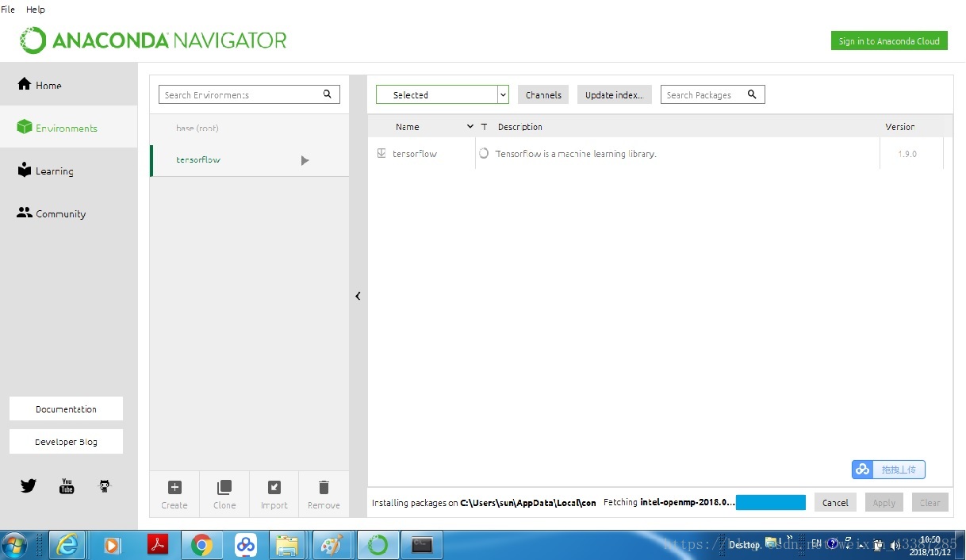
Task: Click the Search Packages input field
Action: pyautogui.click(x=712, y=94)
